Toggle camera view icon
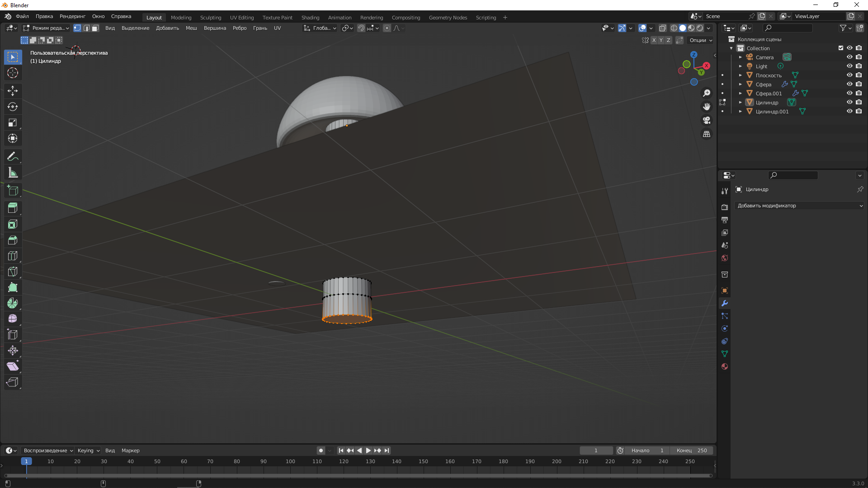This screenshot has height=488, width=868. click(x=707, y=120)
